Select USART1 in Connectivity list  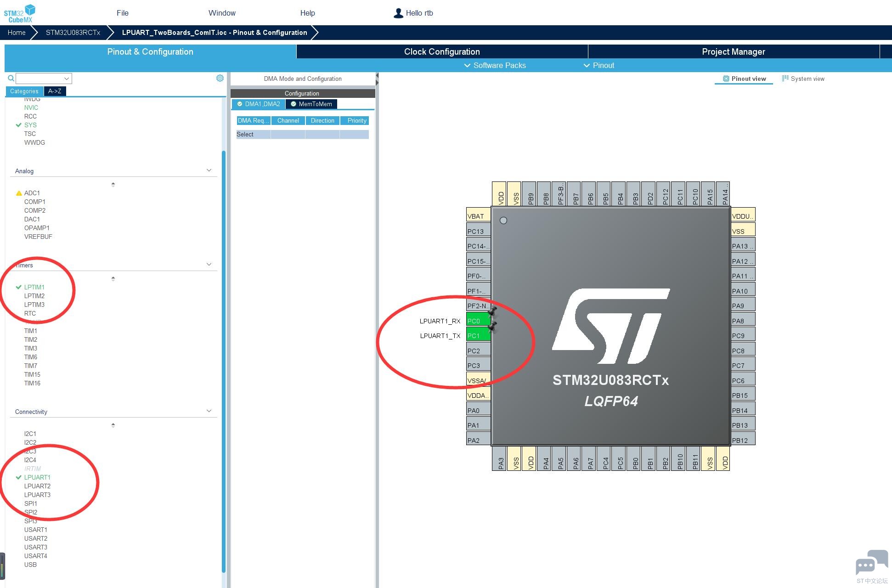(x=36, y=530)
